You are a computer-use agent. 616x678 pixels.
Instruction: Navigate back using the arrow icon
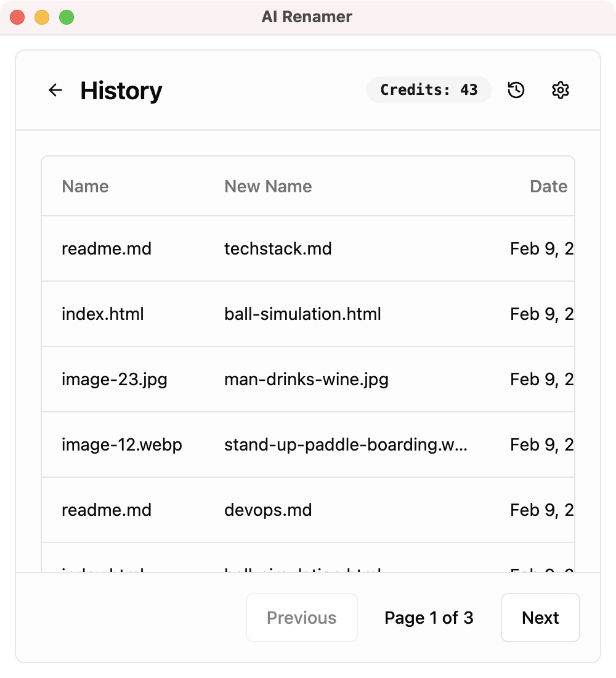tap(55, 90)
